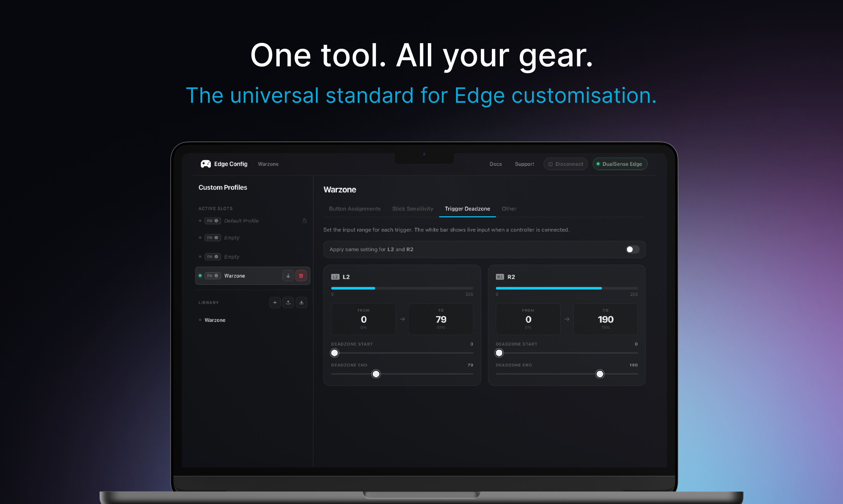Screen dimensions: 843x504
Task: Open Support
Action: [x=524, y=164]
